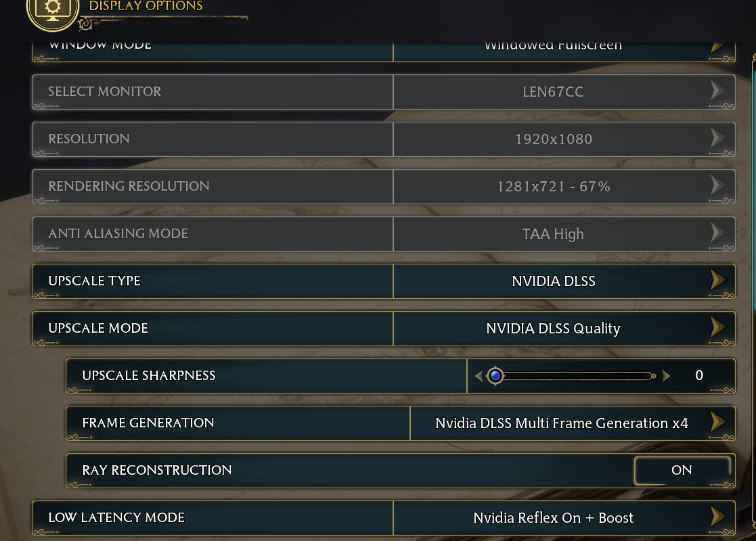Click the Ray Reconstruction setting label
Viewport: 756px width, 541px height.
pos(157,471)
